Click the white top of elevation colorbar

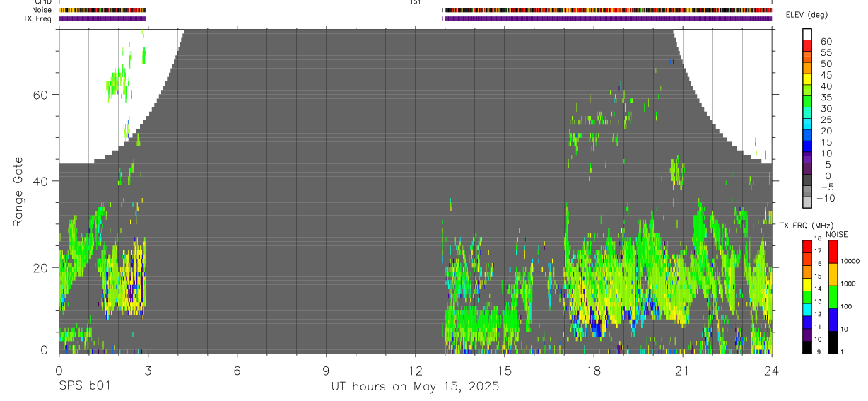coord(807,35)
